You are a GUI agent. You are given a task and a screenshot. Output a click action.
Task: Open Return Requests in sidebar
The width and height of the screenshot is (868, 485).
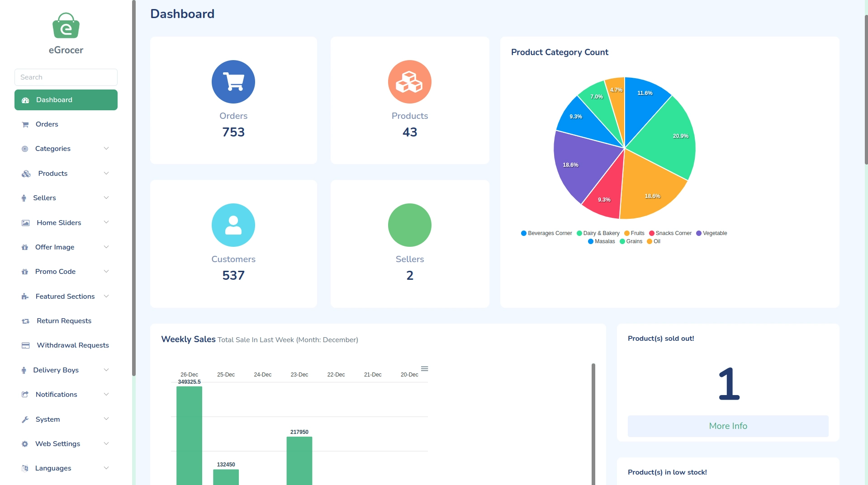(x=66, y=321)
